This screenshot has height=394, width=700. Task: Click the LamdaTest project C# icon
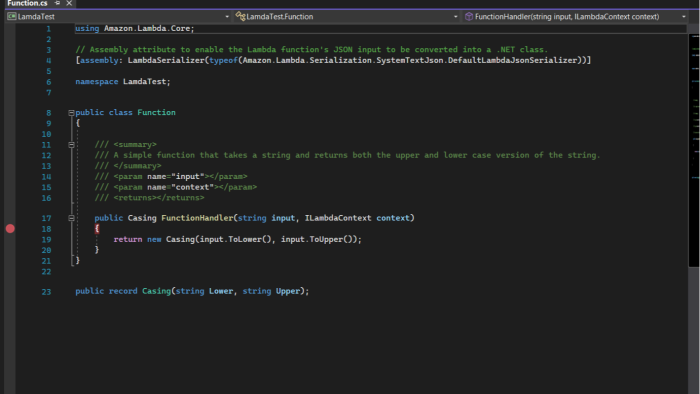click(x=12, y=17)
